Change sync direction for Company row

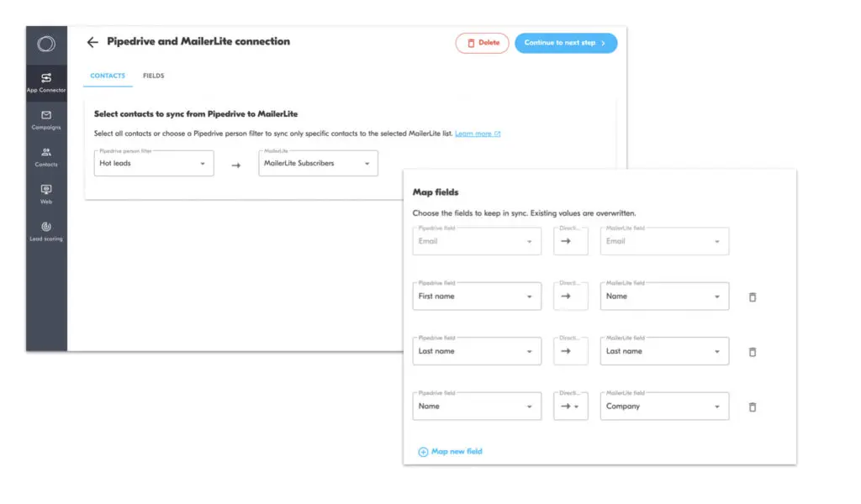(x=571, y=407)
